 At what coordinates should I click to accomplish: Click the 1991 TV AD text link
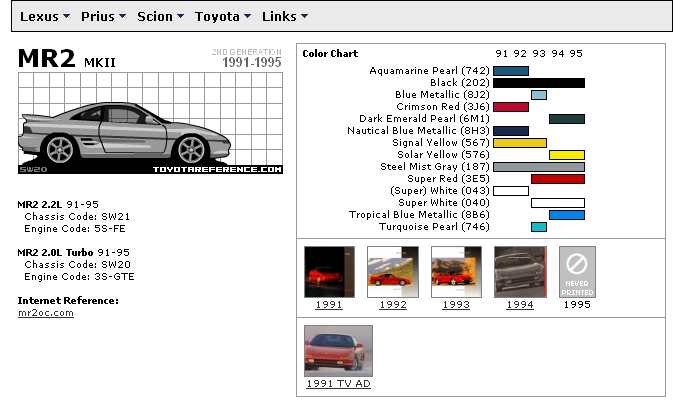tap(338, 383)
